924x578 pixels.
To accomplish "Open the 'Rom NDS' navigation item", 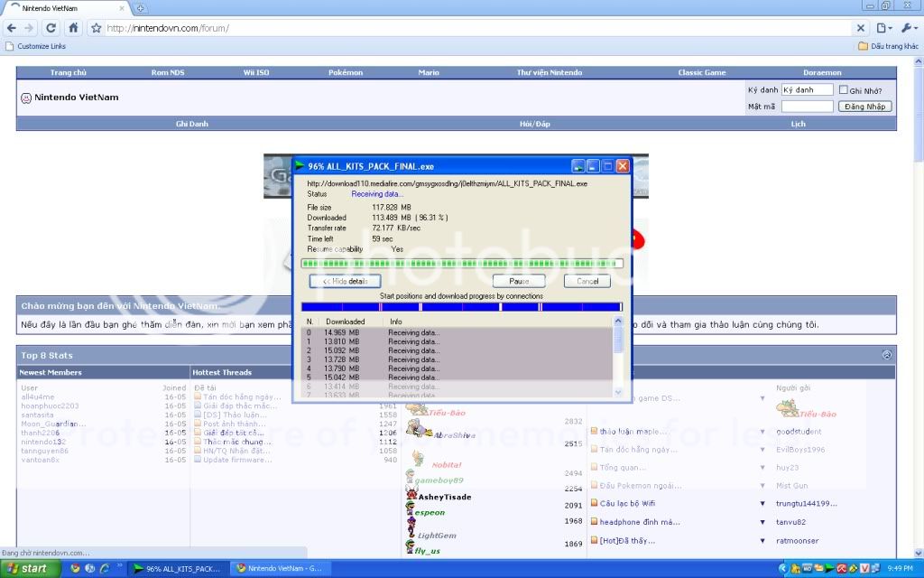I will (x=168, y=72).
